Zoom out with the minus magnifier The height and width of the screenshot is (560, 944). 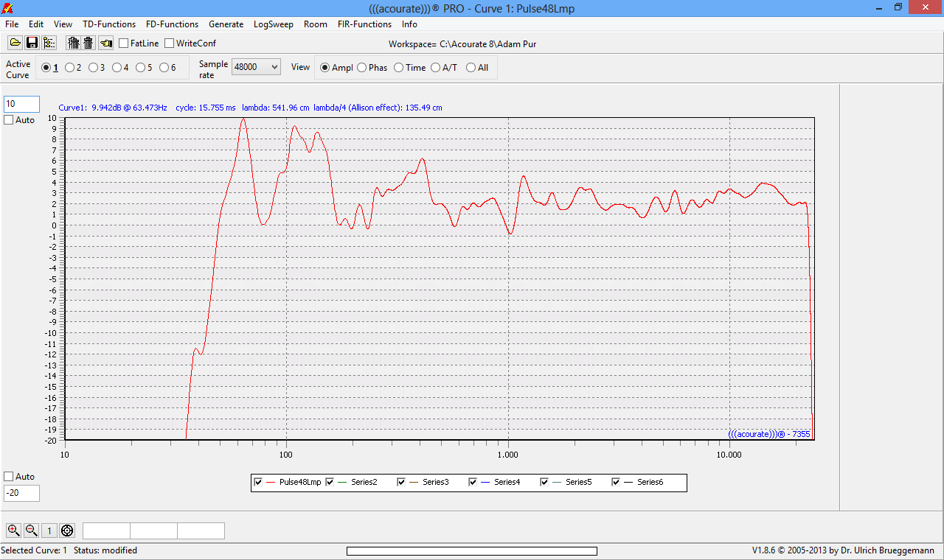pos(32,531)
